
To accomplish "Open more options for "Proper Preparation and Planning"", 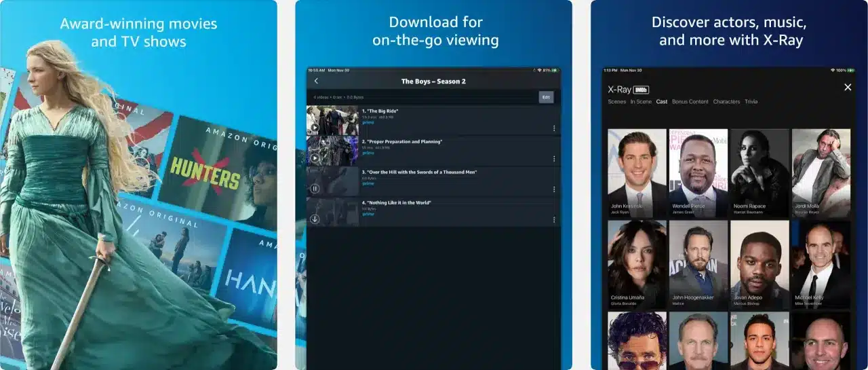I will click(554, 159).
